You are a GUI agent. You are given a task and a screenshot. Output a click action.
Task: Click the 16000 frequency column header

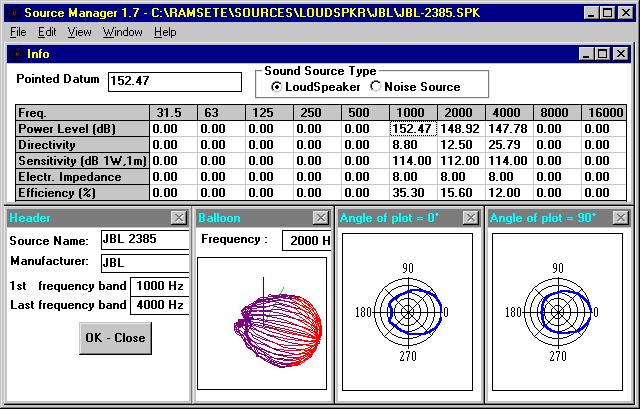pos(604,113)
